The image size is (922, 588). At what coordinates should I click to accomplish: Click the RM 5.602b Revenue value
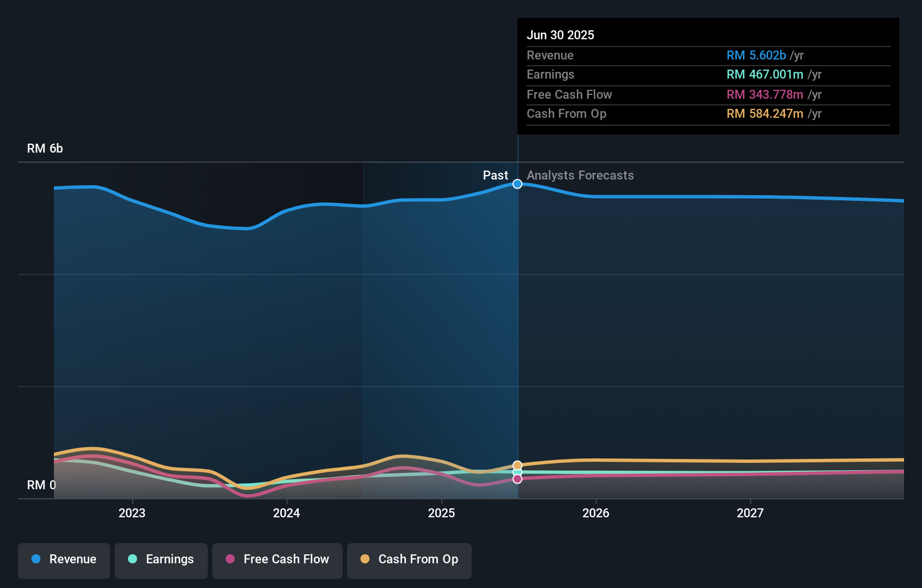tap(756, 55)
